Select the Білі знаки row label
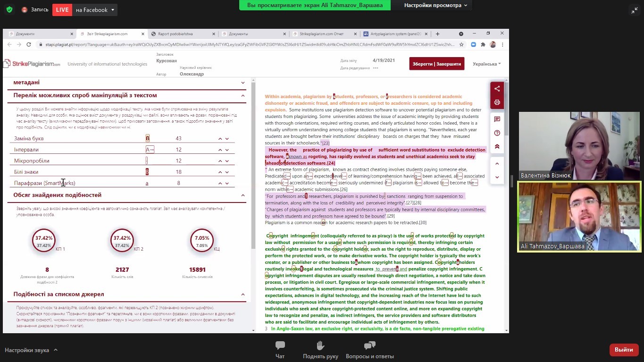Screen dimensions: 644x362 (26, 172)
